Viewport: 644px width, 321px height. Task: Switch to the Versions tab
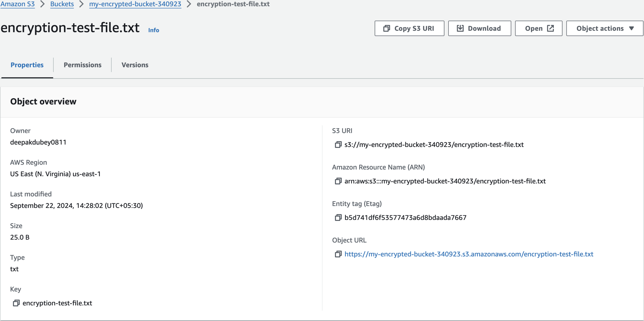(135, 65)
